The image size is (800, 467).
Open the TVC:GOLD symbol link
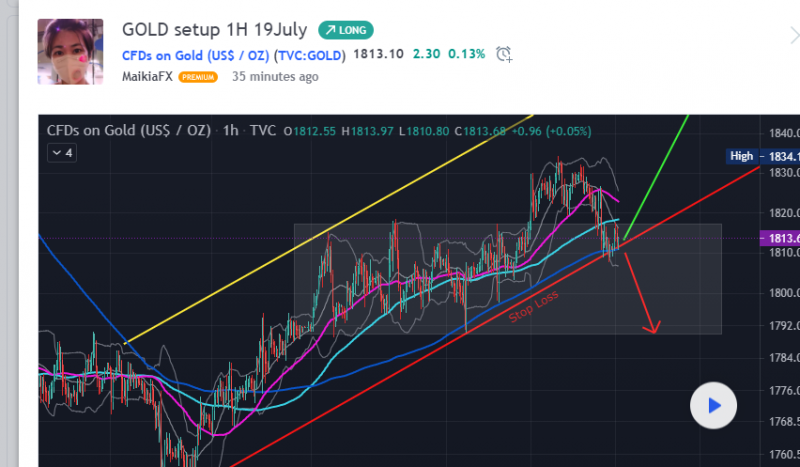click(x=309, y=55)
